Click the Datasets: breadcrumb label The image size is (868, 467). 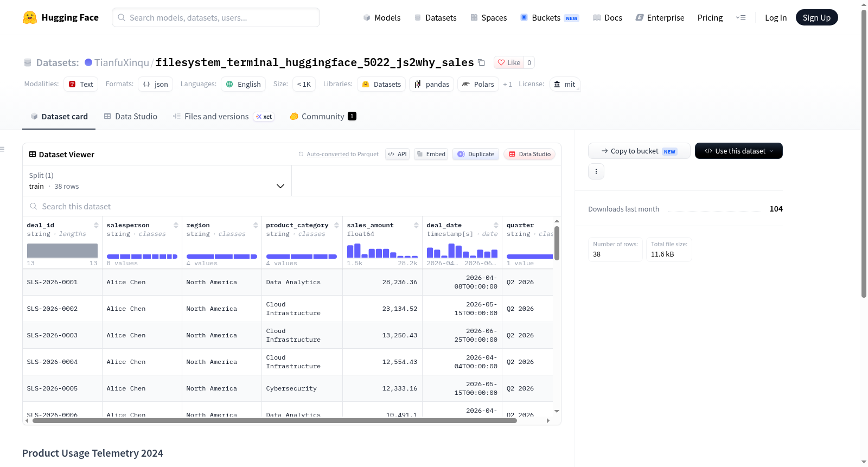pyautogui.click(x=58, y=62)
